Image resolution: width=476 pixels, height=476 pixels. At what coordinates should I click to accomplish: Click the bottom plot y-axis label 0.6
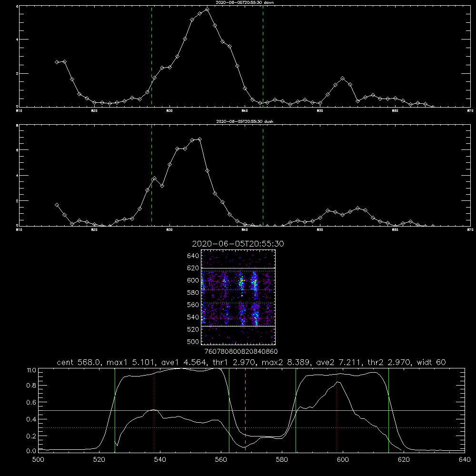(31, 403)
